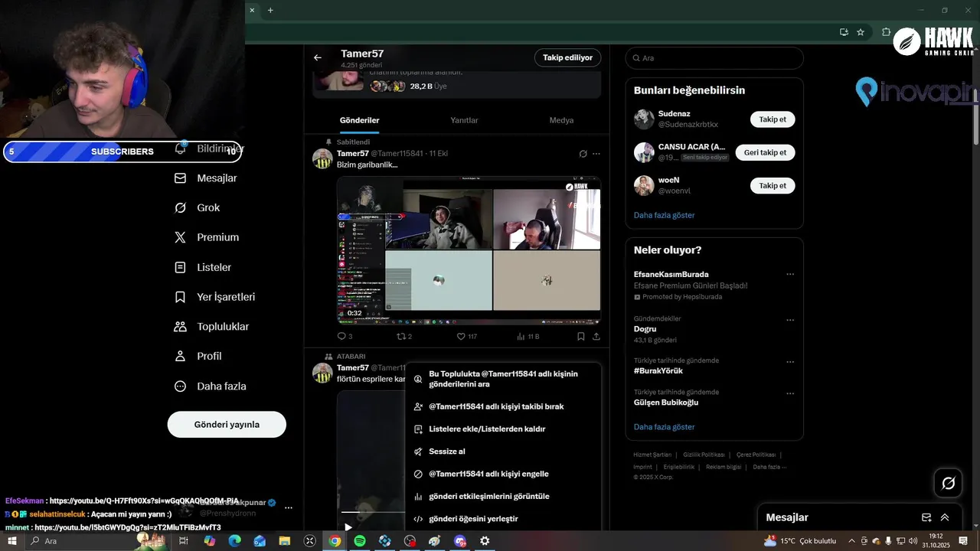The height and width of the screenshot is (551, 980).
Task: Click the reply icon under the pinned post
Action: pos(341,336)
